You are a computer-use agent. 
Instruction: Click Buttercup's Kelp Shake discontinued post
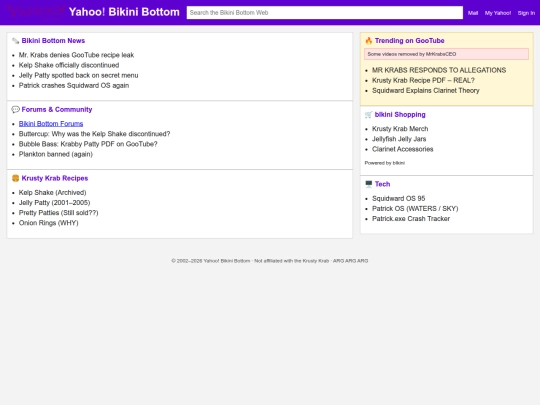pos(94,134)
